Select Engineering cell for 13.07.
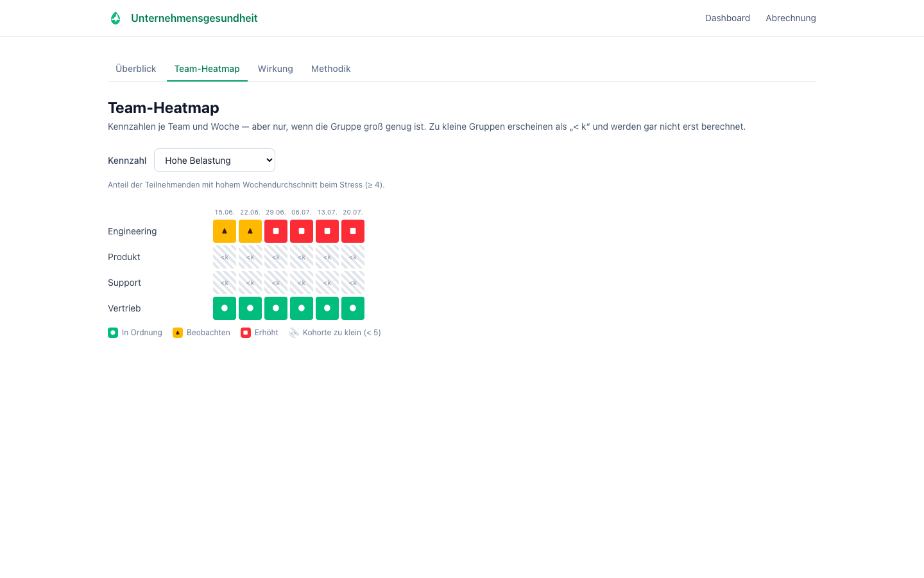This screenshot has width=924, height=578. point(327,231)
